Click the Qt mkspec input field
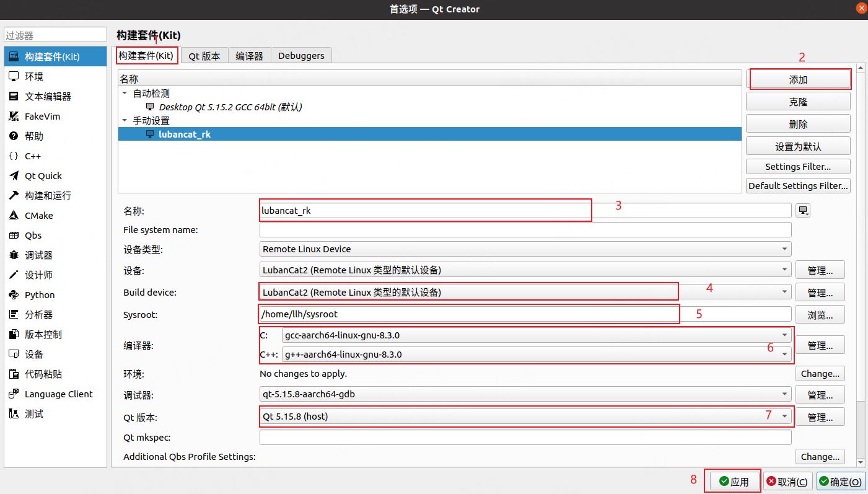The height and width of the screenshot is (494, 868). (525, 438)
